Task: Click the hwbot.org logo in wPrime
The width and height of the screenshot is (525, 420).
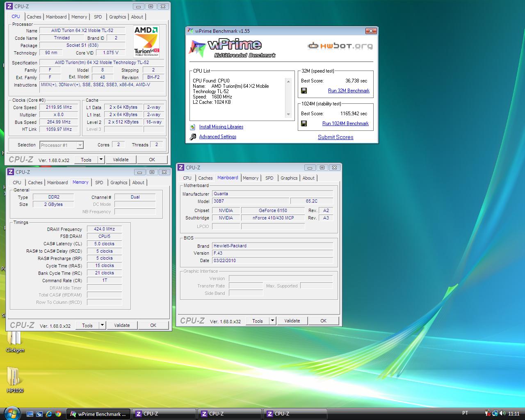Action: (x=340, y=46)
